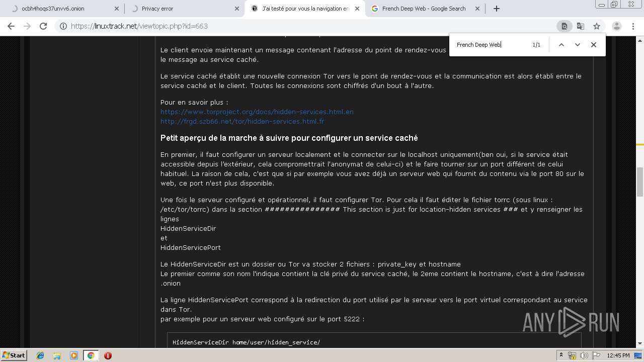
Task: Select the 'J'ai testé pour vous' tab
Action: 304,9
